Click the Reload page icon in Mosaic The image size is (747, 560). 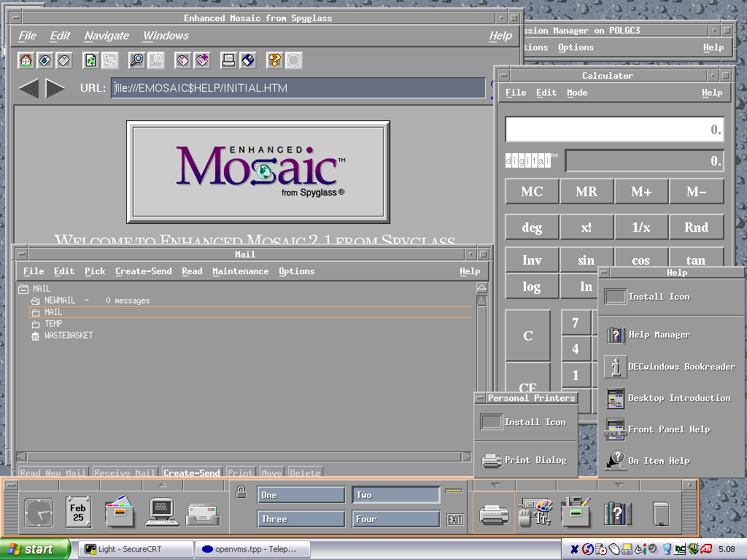[90, 61]
